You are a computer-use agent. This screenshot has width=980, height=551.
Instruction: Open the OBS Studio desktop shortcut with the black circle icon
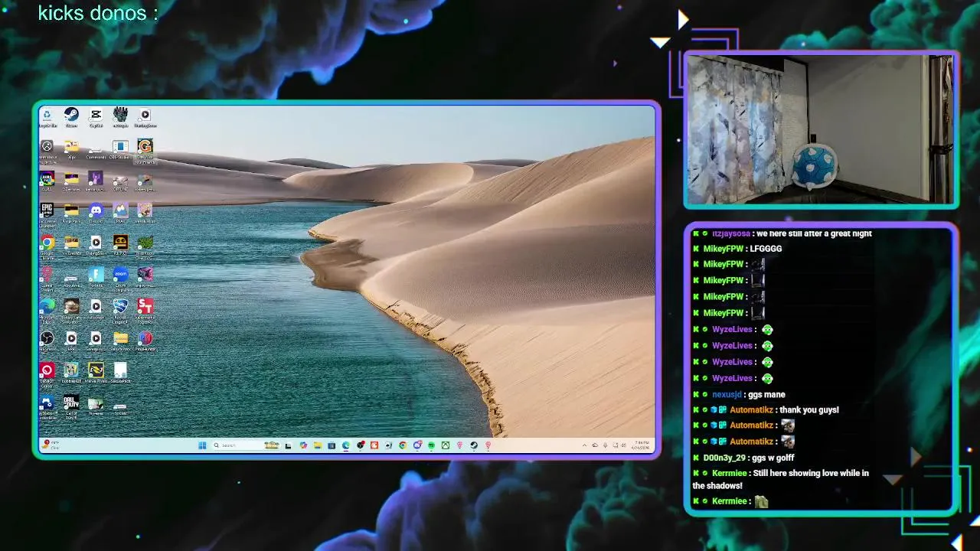click(x=47, y=338)
